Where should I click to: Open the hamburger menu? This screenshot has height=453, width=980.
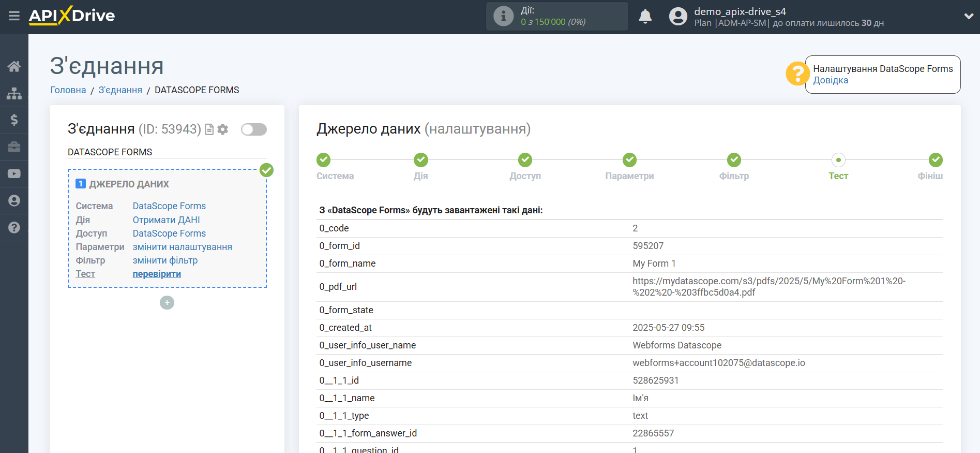coord(14,16)
